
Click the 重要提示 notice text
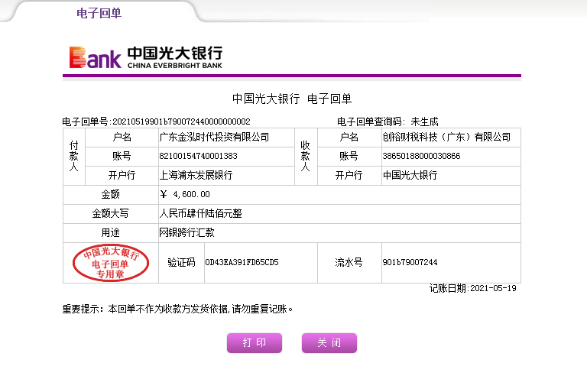177,309
